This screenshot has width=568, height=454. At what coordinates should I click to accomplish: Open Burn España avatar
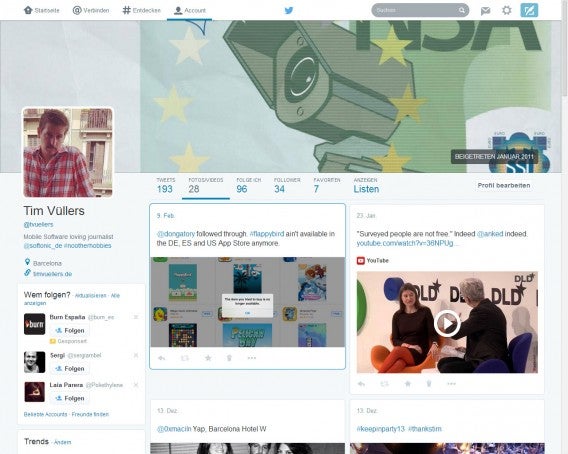[35, 324]
